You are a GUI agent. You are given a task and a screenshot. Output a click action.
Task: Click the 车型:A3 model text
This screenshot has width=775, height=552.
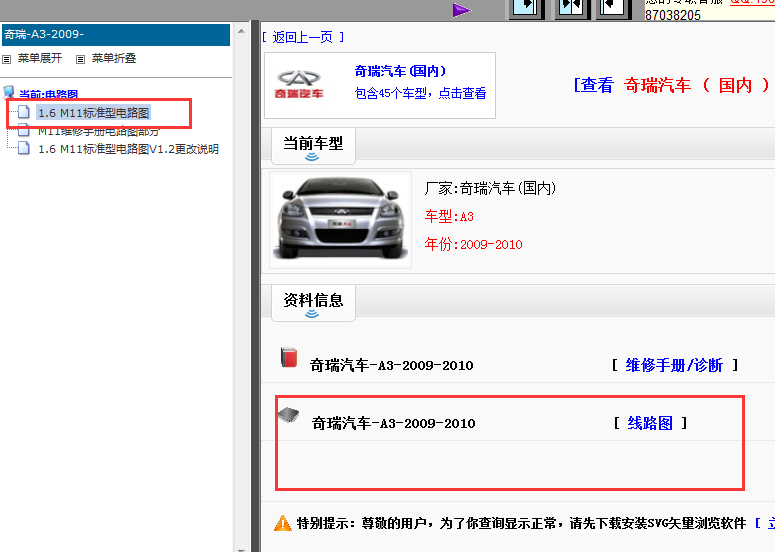point(449,216)
